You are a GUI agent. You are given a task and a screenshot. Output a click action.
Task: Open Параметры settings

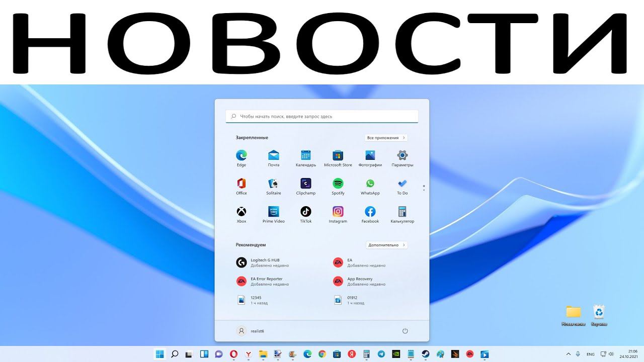(403, 158)
